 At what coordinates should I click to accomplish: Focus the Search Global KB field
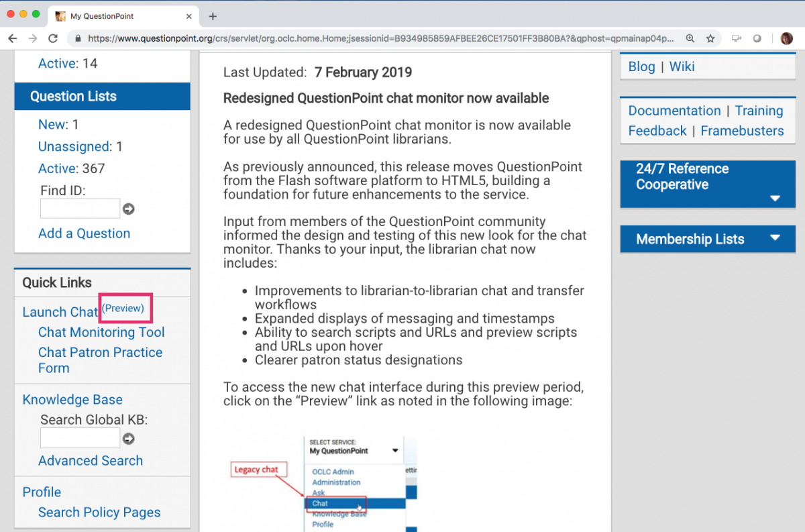(80, 438)
